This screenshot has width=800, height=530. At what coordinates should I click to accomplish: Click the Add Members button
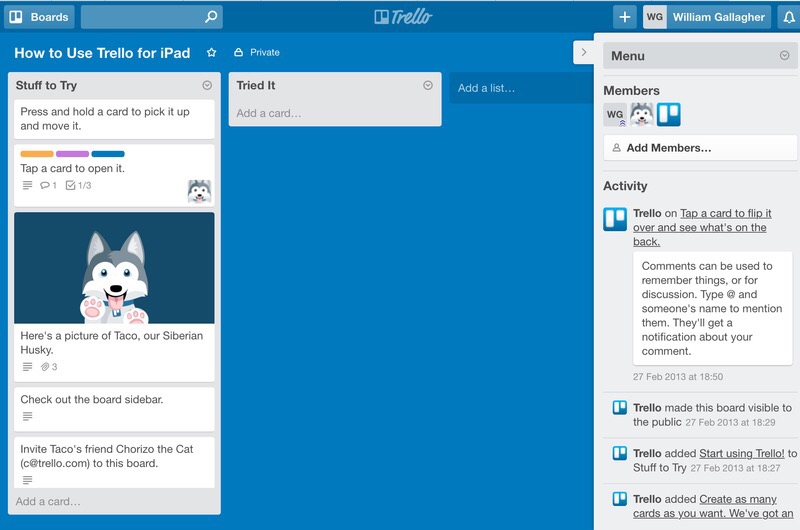click(700, 148)
